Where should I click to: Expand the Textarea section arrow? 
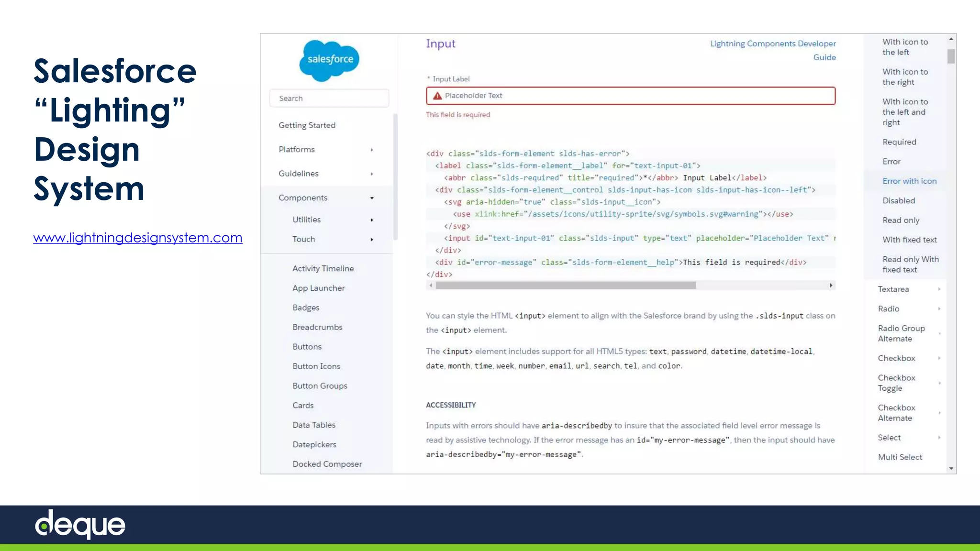coord(939,289)
